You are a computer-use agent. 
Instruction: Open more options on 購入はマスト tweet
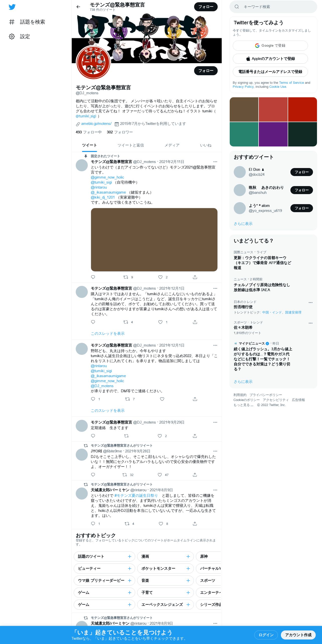215,288
